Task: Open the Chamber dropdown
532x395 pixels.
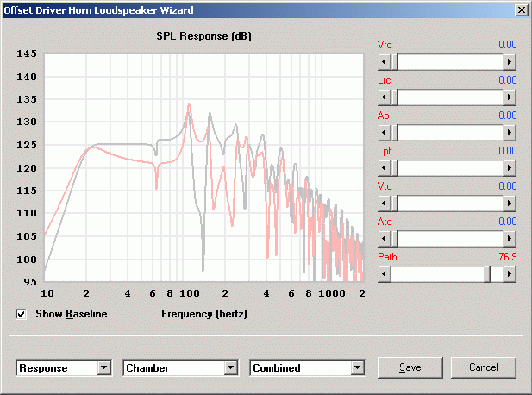Action: tap(231, 367)
